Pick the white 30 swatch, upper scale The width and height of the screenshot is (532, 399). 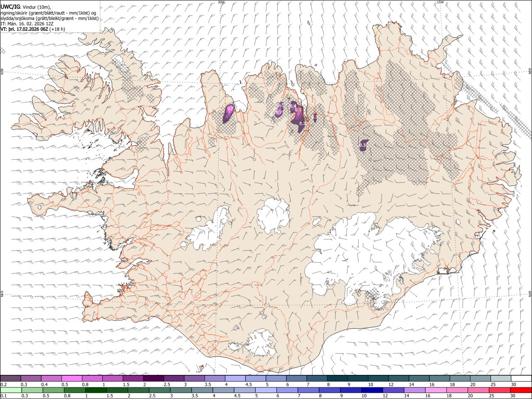click(521, 378)
